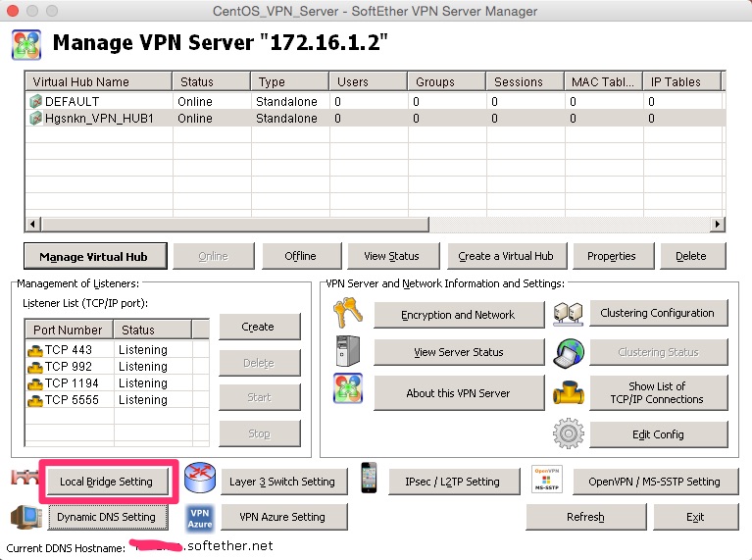Click Create a Virtual Hub
Screen dimensions: 752x560
pos(507,256)
